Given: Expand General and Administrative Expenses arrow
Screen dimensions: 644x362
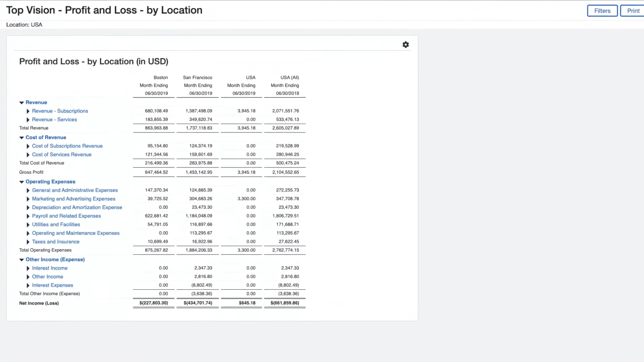Looking at the screenshot, I should tap(28, 190).
